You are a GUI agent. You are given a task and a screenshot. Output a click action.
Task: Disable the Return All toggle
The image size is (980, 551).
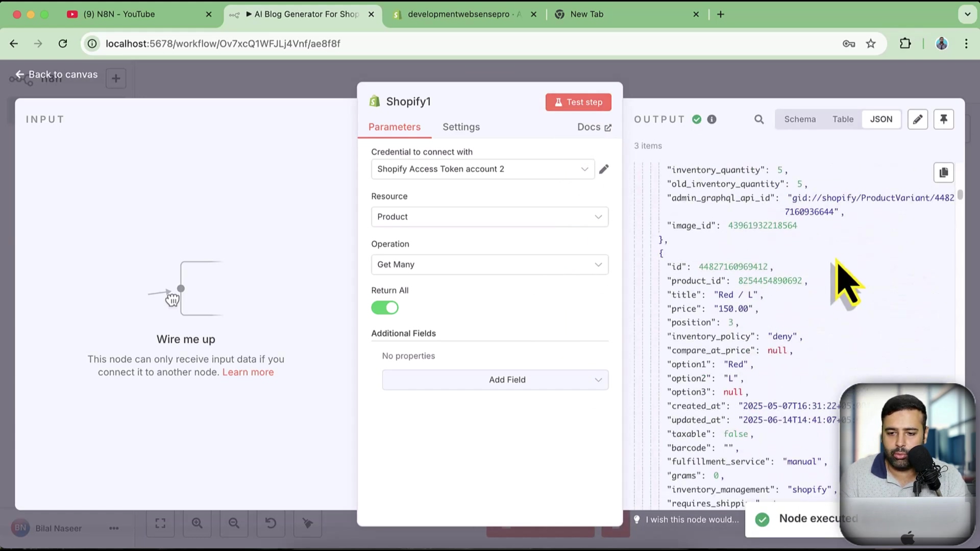point(385,308)
